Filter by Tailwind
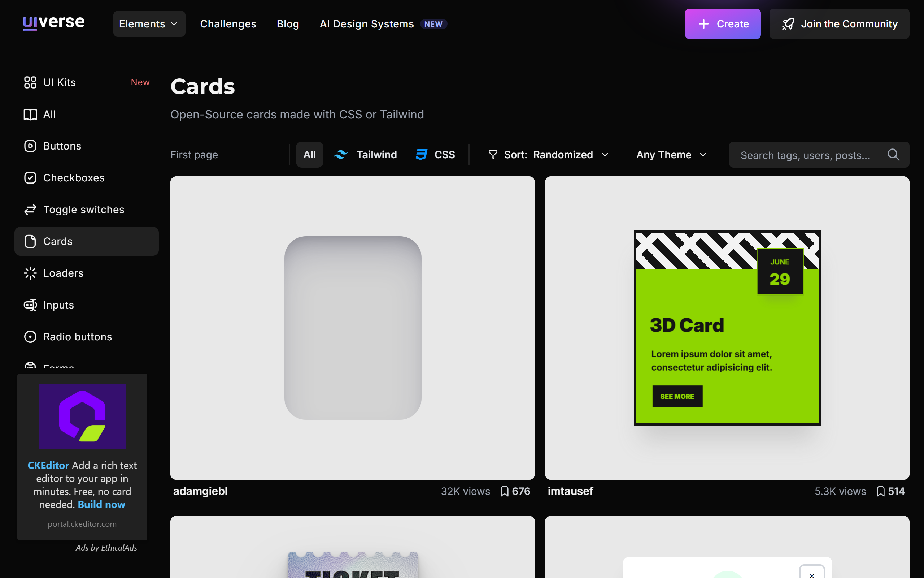The width and height of the screenshot is (924, 578). click(x=365, y=155)
